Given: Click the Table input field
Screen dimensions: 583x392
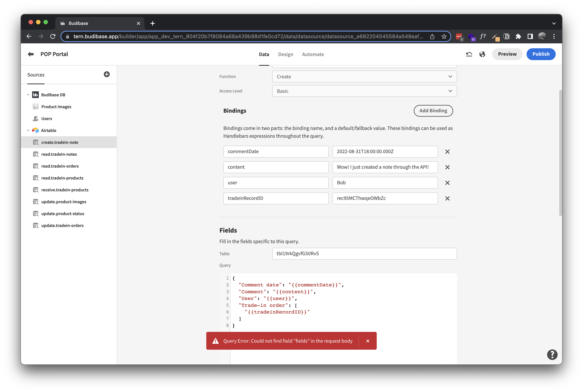Looking at the screenshot, I should click(364, 254).
